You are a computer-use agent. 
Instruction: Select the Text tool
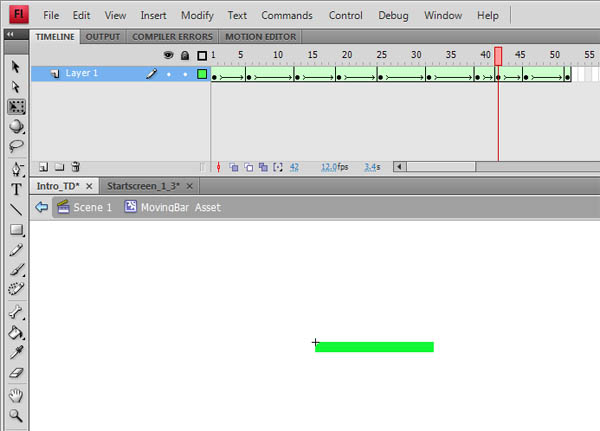coord(16,189)
